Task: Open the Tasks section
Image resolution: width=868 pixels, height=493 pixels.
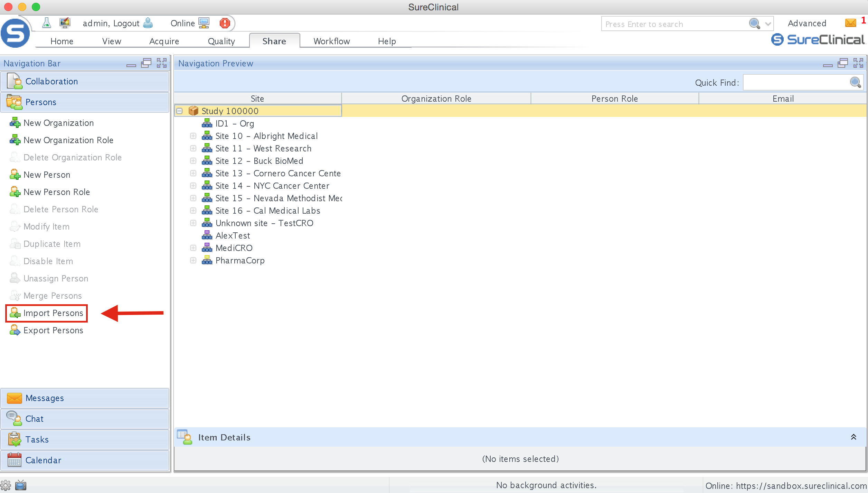Action: [85, 440]
